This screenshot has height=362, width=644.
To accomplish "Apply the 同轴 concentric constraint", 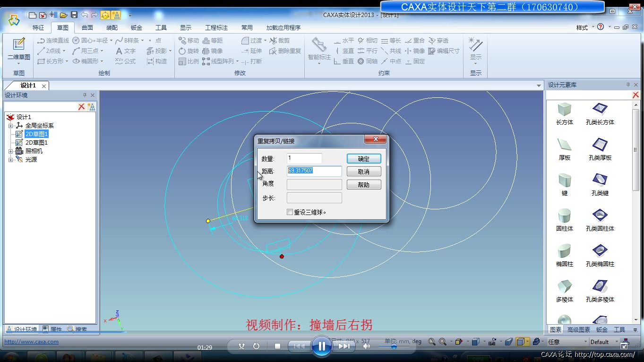I will click(367, 61).
